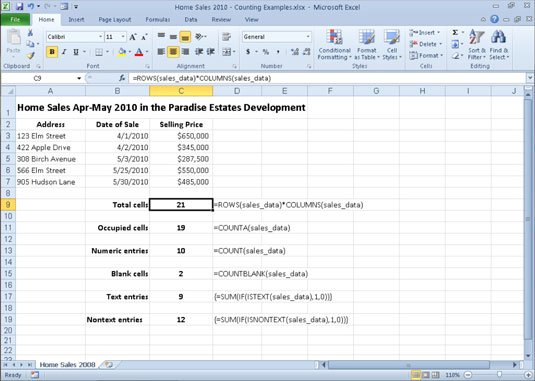Toggle Align Text Left

coord(161,52)
